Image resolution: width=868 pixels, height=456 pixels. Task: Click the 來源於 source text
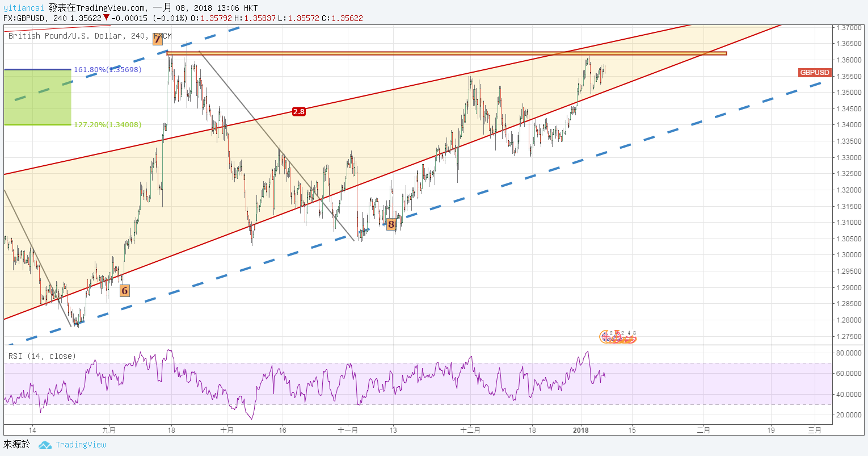point(17,444)
